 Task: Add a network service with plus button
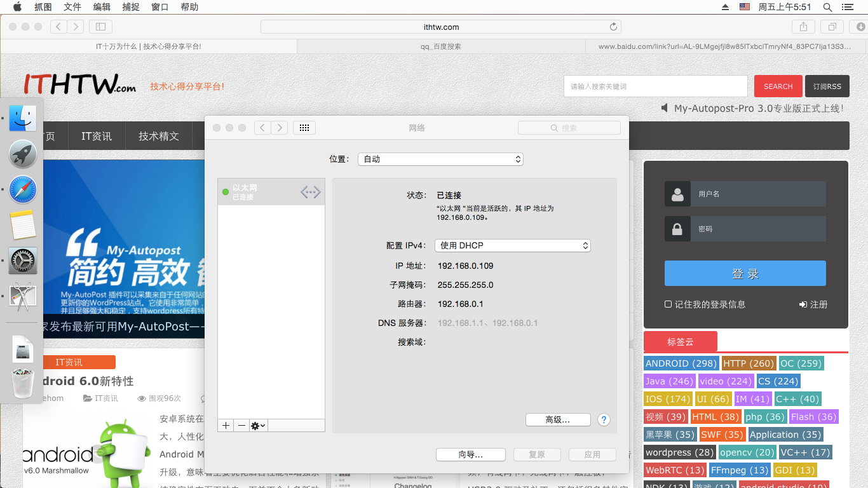tap(226, 426)
